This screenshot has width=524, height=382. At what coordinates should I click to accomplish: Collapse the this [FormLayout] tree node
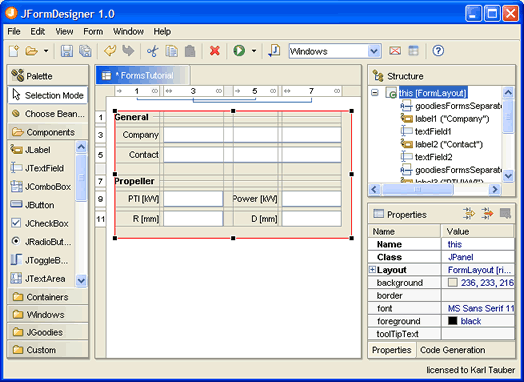(375, 93)
